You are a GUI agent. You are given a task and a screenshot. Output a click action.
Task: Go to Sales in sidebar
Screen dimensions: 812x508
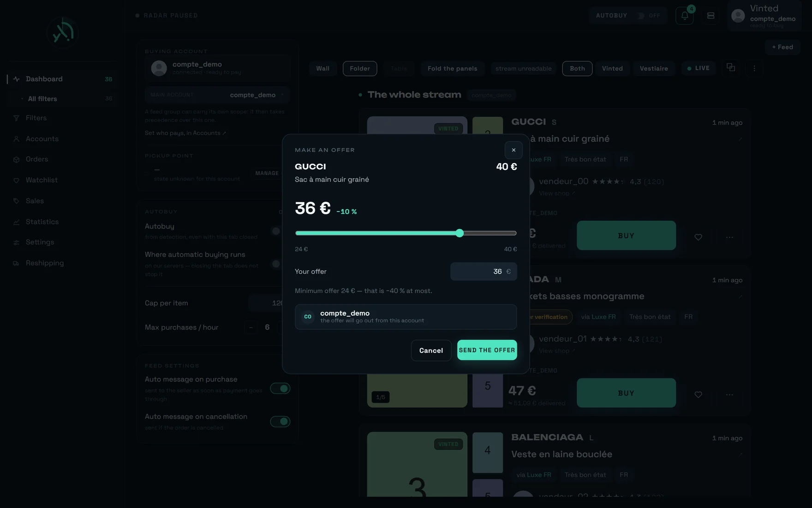pyautogui.click(x=63, y=201)
